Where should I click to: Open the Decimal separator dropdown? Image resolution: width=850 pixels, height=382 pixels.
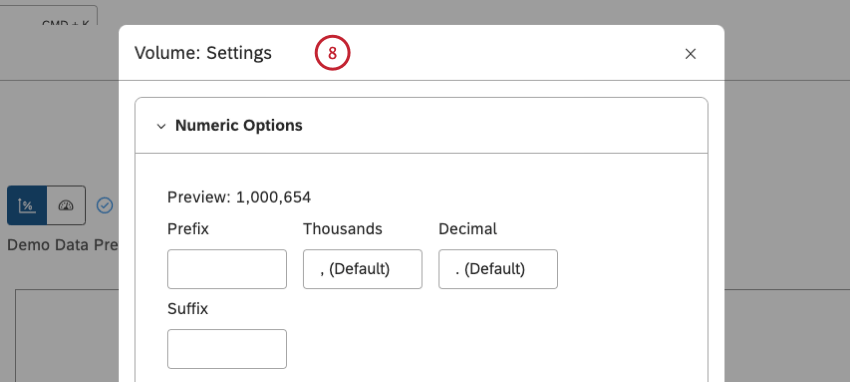click(x=498, y=269)
